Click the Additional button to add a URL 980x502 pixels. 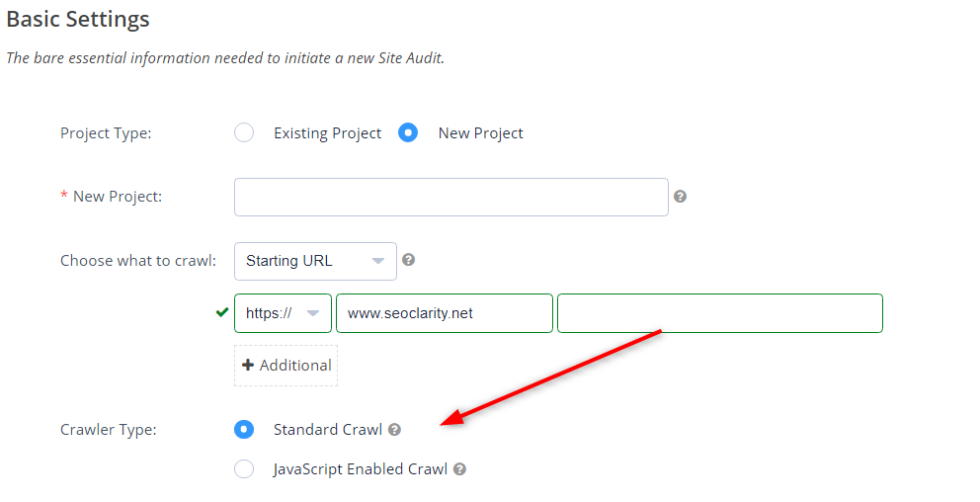coord(286,365)
